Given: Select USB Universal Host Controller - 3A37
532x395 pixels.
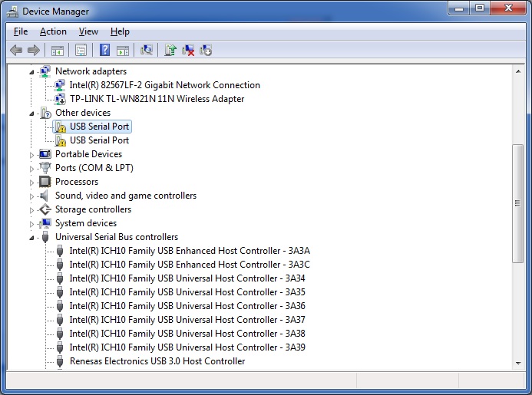Looking at the screenshot, I should (187, 320).
